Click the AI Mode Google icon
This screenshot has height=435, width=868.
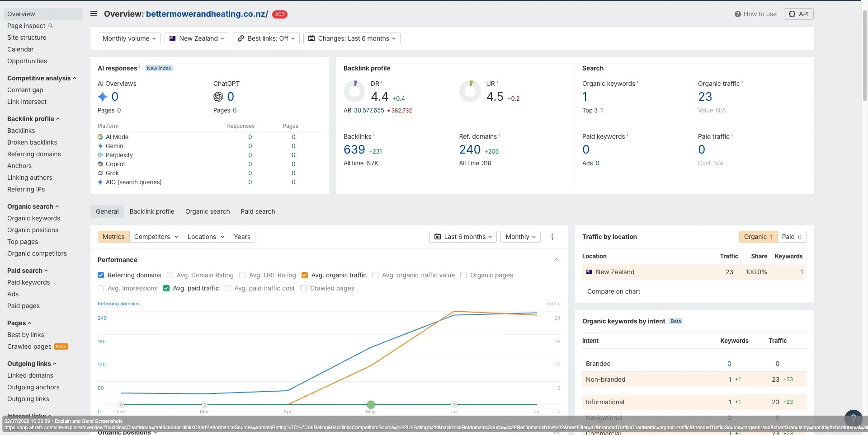pyautogui.click(x=100, y=137)
